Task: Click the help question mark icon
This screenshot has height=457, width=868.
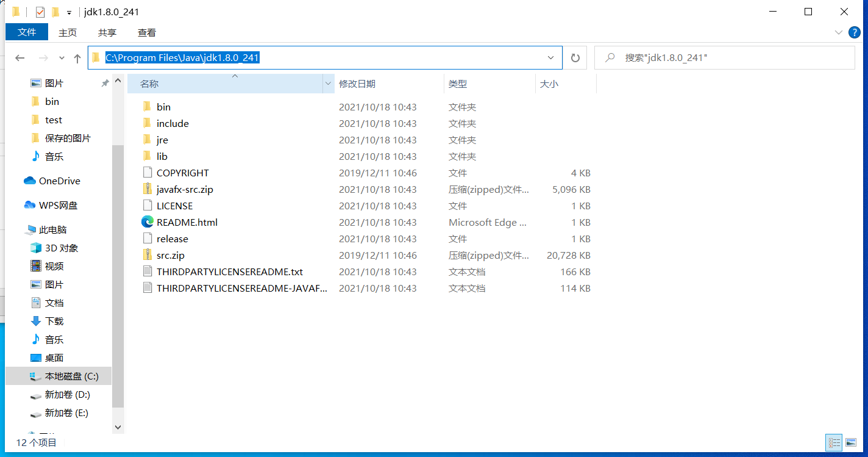Action: (x=855, y=32)
